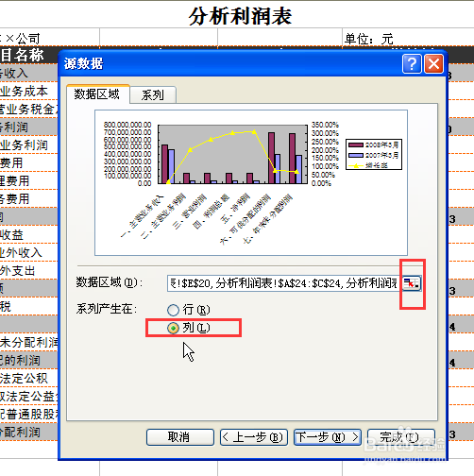
Task: Click in the 数据区域(D) range field
Action: (284, 283)
